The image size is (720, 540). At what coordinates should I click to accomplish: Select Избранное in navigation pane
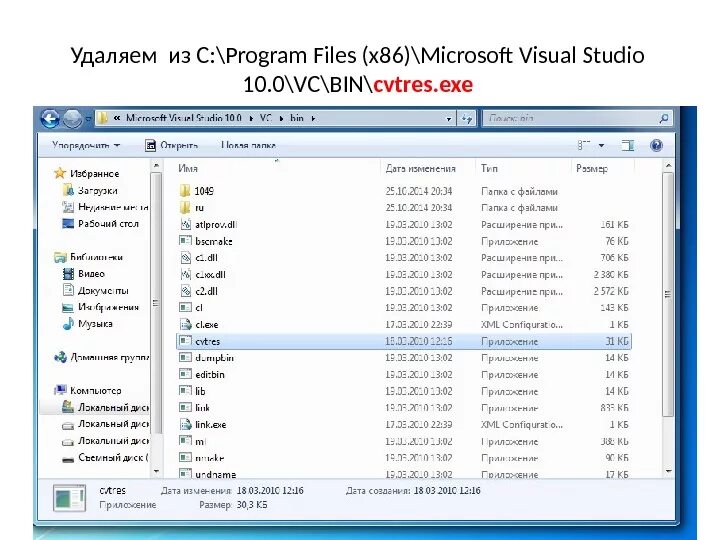pyautogui.click(x=94, y=174)
